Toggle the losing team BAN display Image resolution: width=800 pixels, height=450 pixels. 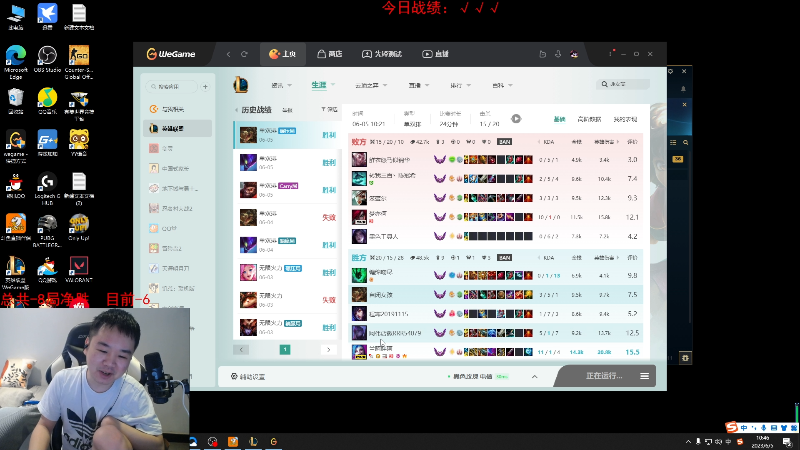504,142
